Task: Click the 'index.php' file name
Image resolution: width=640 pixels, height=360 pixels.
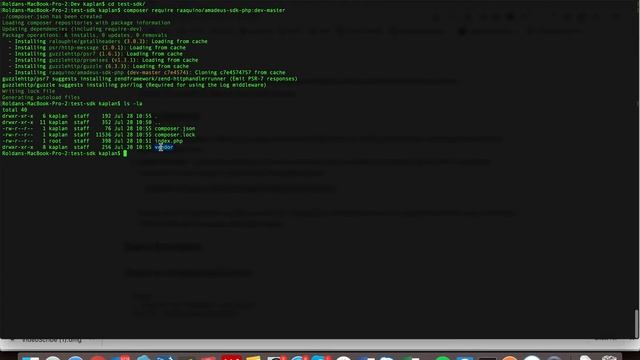Action: (169, 141)
